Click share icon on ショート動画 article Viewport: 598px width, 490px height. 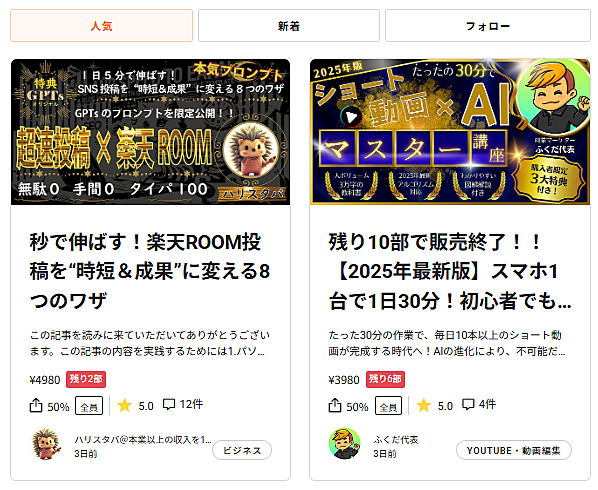[335, 405]
